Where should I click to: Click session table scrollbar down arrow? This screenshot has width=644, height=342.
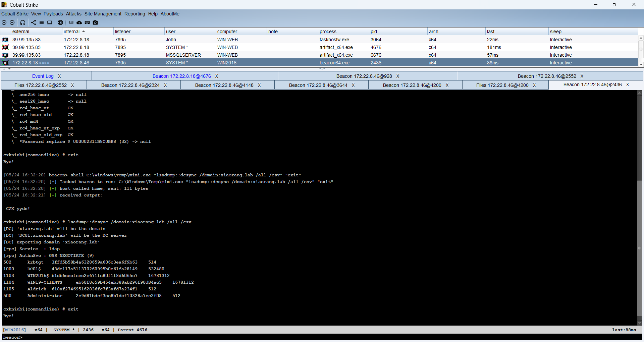641,64
